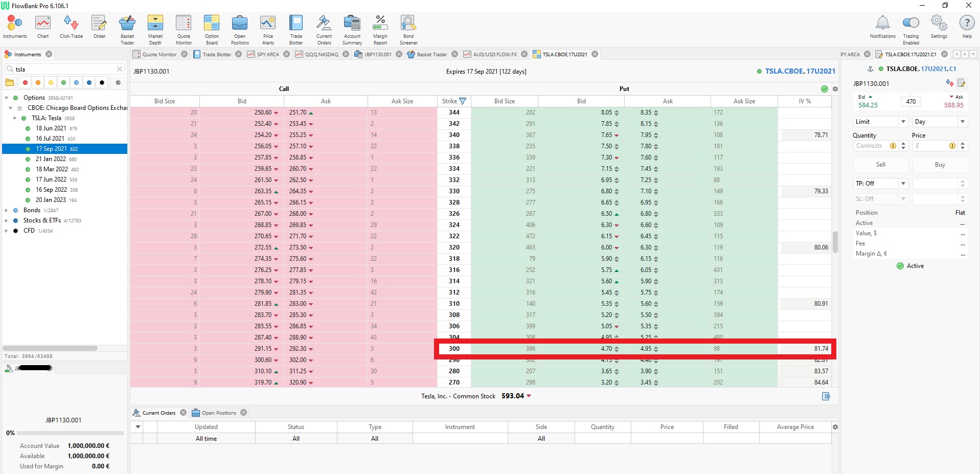Click the order ticket icon in order panel
Screen dimensions: 980x474
click(962, 83)
